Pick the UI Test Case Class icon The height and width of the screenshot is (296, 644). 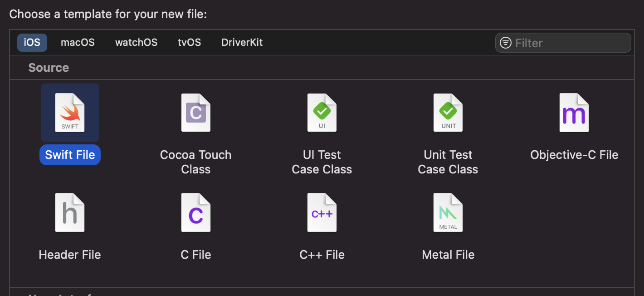322,113
